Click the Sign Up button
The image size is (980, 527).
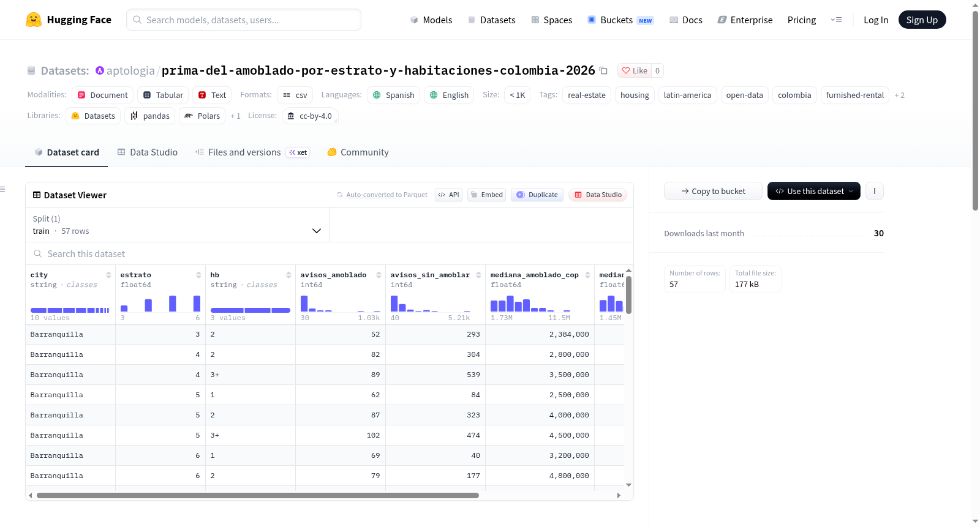[922, 20]
